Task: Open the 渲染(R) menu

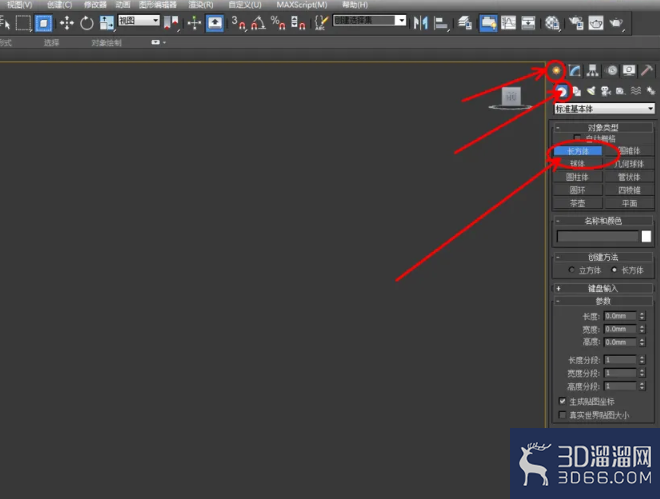Action: (201, 5)
